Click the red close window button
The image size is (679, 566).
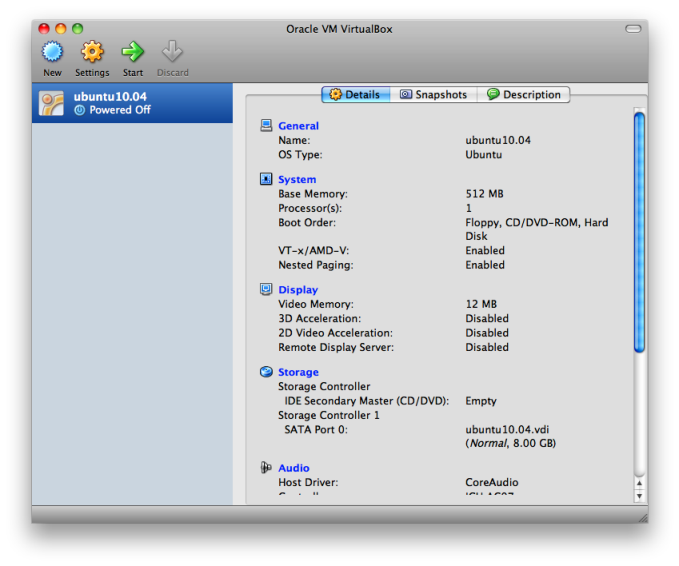pyautogui.click(x=44, y=29)
